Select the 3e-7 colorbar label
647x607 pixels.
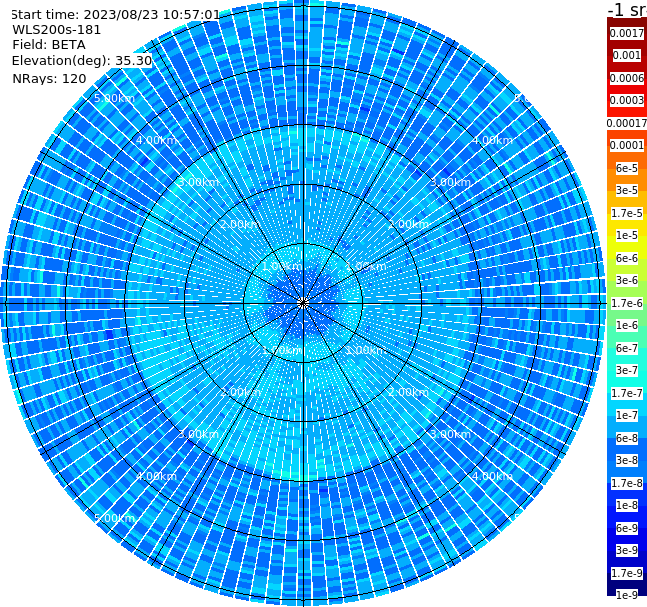click(627, 370)
